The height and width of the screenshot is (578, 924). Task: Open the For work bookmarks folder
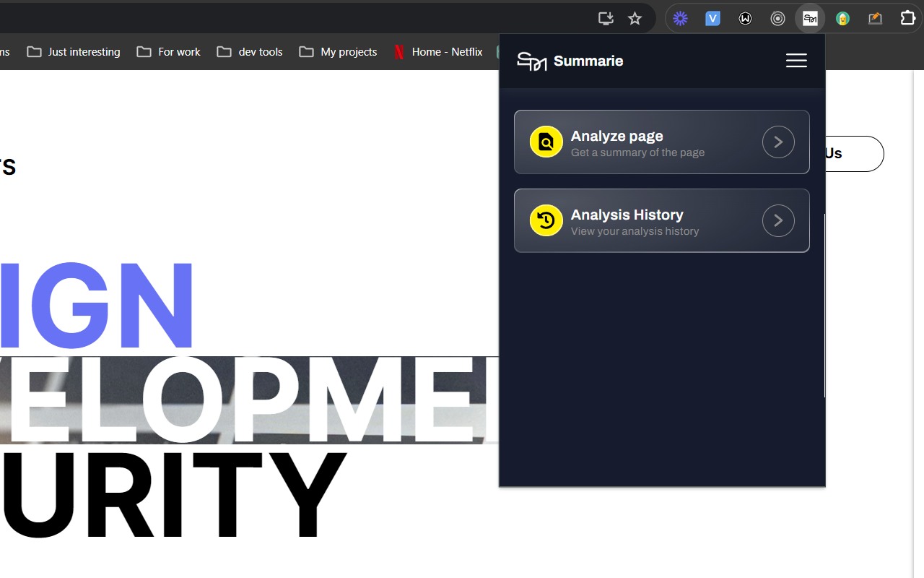[x=169, y=52]
